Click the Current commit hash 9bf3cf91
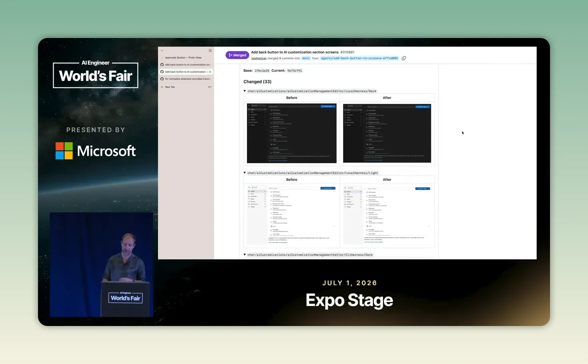The image size is (588, 364). 294,71
